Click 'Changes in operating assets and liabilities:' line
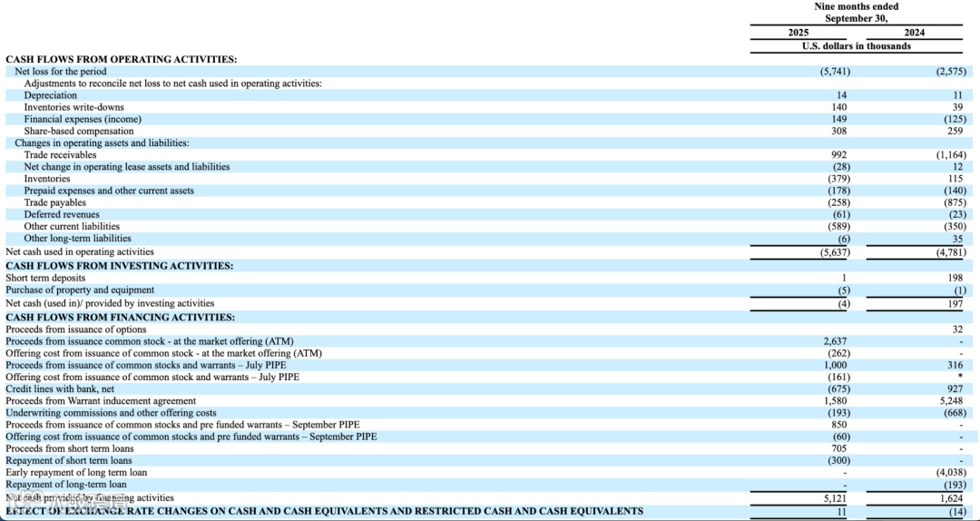The width and height of the screenshot is (980, 521). pos(102,143)
